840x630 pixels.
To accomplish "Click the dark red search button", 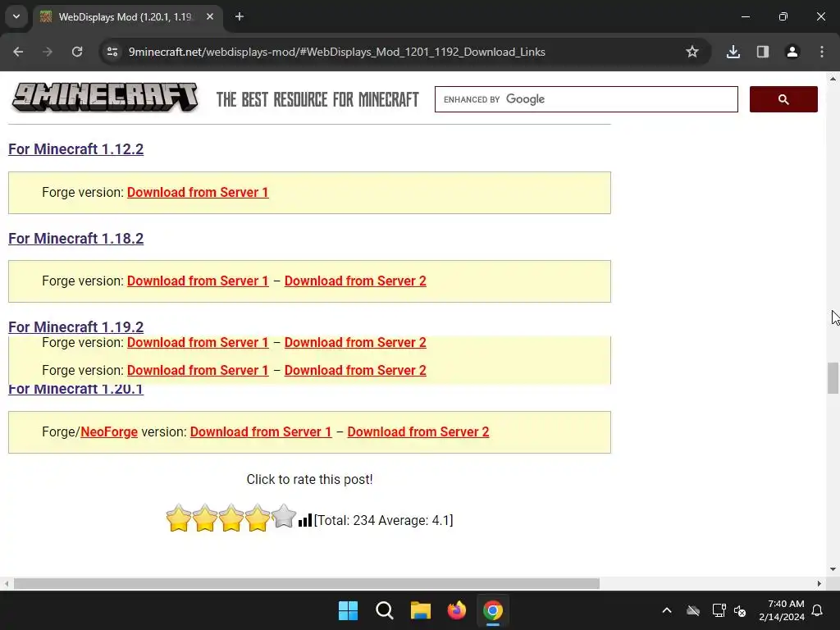I will [783, 99].
